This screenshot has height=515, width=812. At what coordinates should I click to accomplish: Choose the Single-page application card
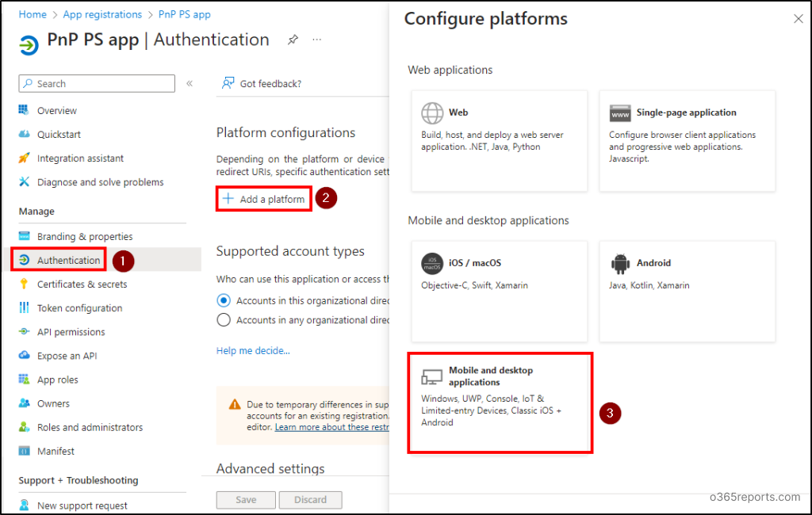click(688, 141)
